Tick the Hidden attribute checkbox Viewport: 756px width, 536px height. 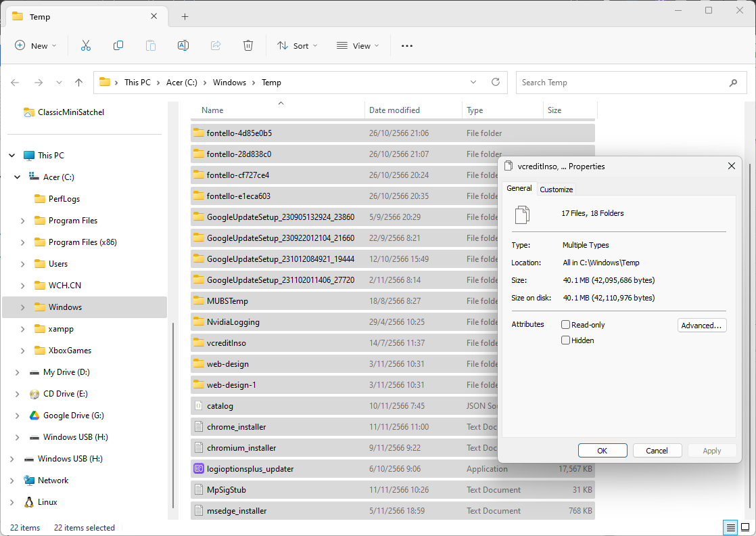coord(566,340)
